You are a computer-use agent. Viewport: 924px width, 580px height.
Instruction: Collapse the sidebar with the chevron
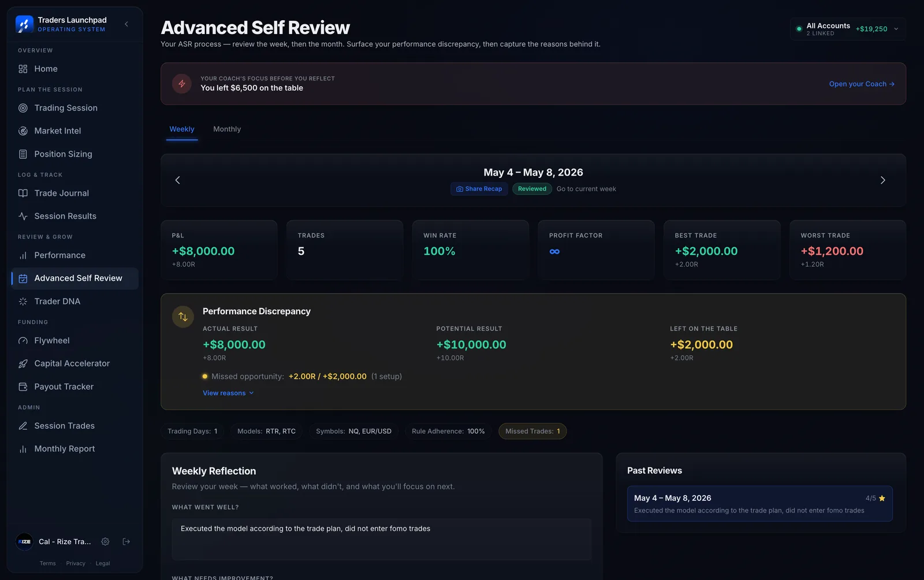tap(126, 24)
